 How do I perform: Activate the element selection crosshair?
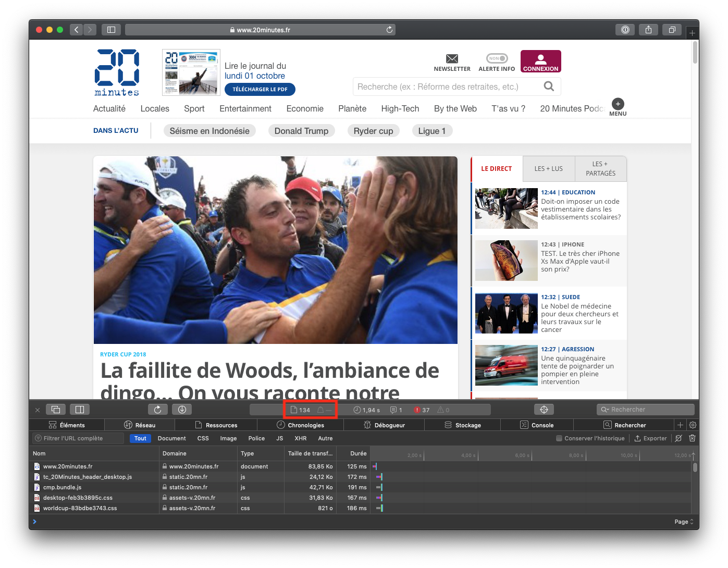pyautogui.click(x=544, y=410)
